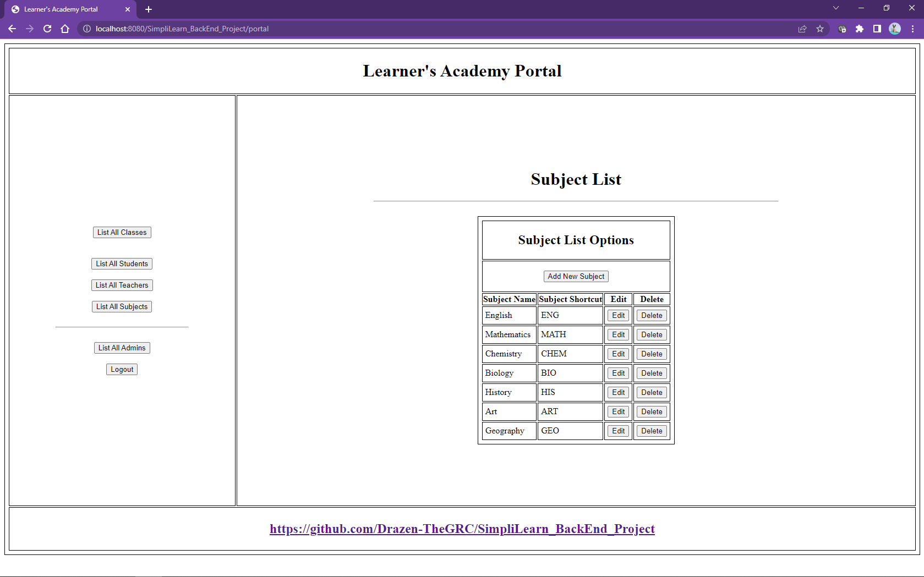924x577 pixels.
Task: Delete the Geography subject
Action: pos(652,431)
